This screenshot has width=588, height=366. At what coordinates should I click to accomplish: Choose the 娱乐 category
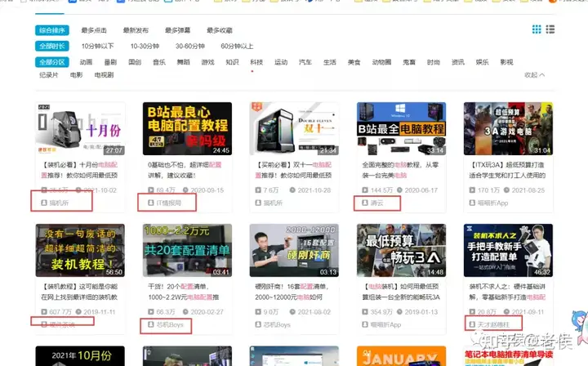point(483,62)
